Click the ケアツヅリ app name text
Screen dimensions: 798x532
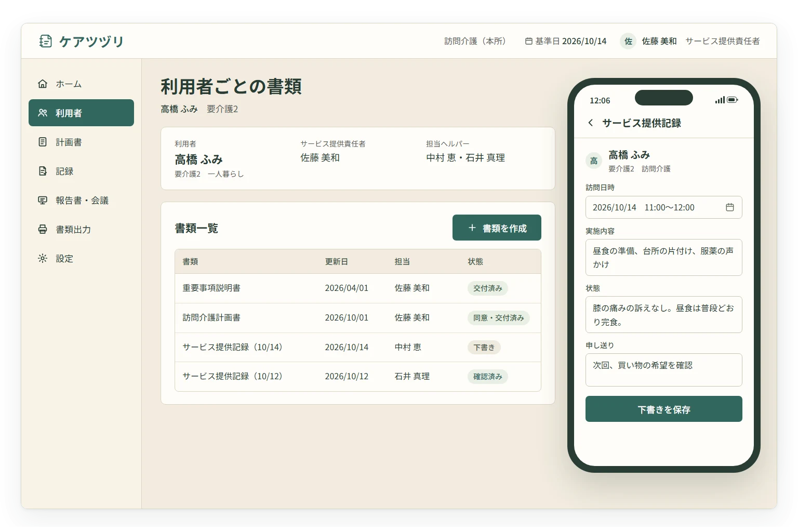tap(91, 42)
